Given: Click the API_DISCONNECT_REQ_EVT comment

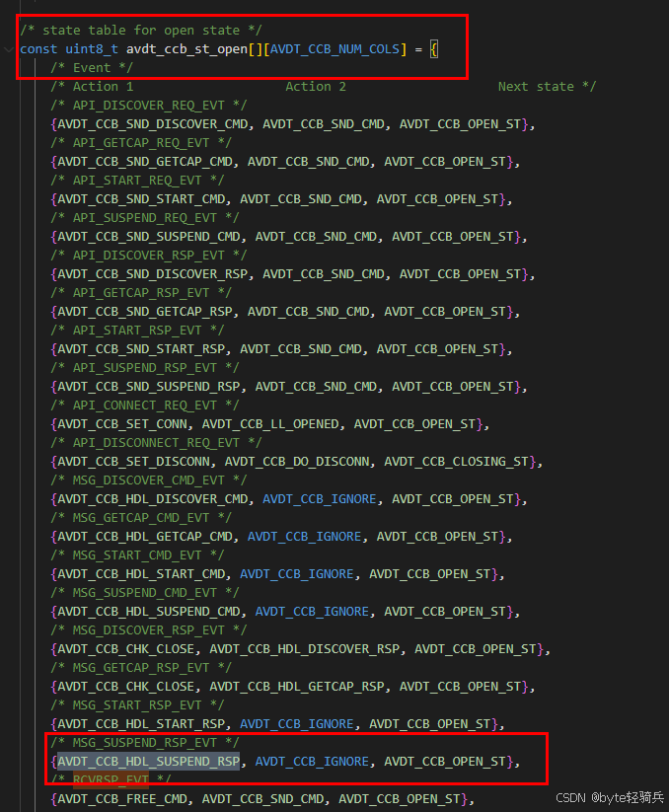Looking at the screenshot, I should [x=156, y=443].
